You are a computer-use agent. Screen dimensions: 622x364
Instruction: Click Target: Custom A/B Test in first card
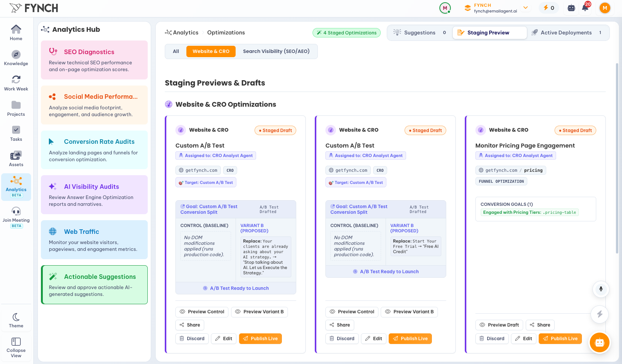(206, 182)
